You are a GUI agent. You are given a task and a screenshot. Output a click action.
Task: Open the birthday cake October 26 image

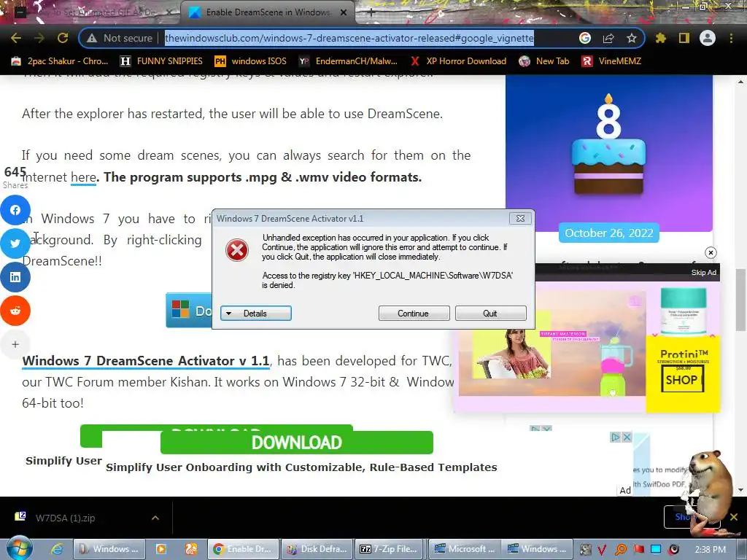609,152
